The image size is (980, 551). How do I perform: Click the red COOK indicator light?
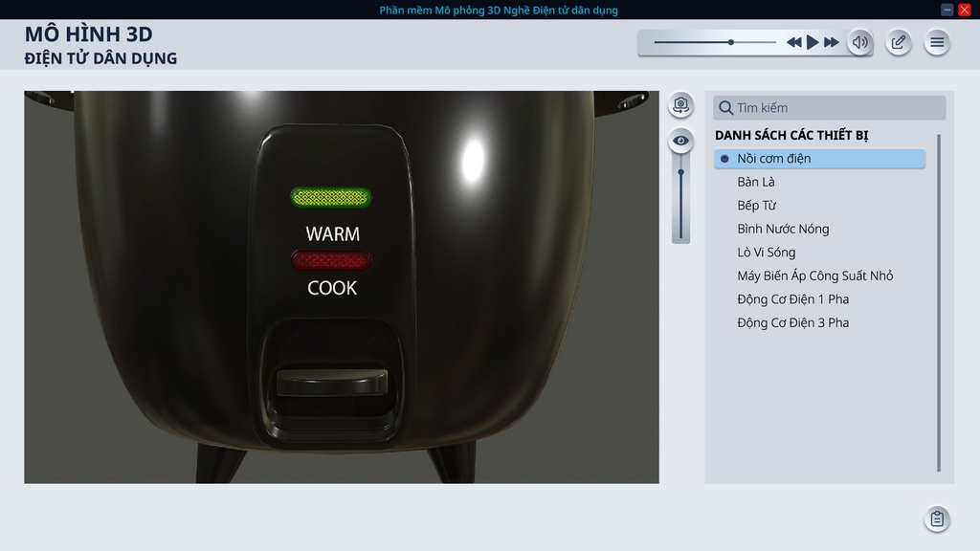click(x=331, y=260)
